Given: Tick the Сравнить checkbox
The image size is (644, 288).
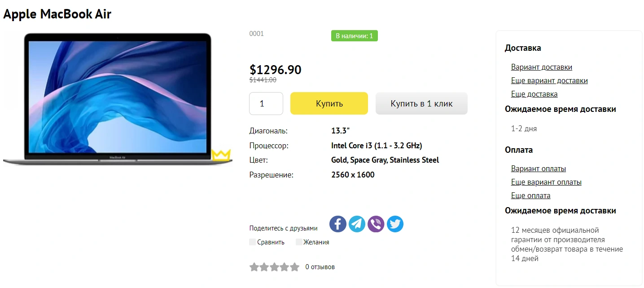Looking at the screenshot, I should coord(252,242).
